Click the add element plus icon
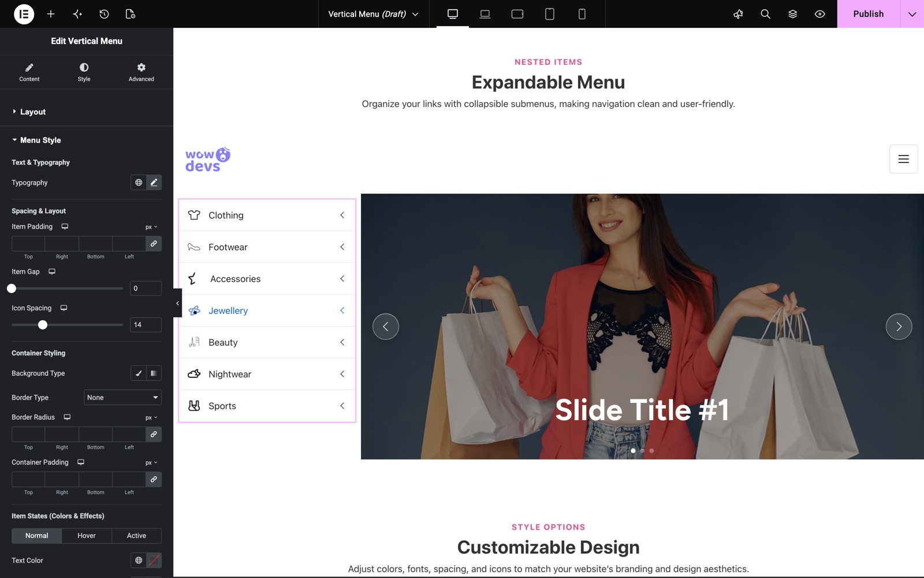 [x=51, y=14]
